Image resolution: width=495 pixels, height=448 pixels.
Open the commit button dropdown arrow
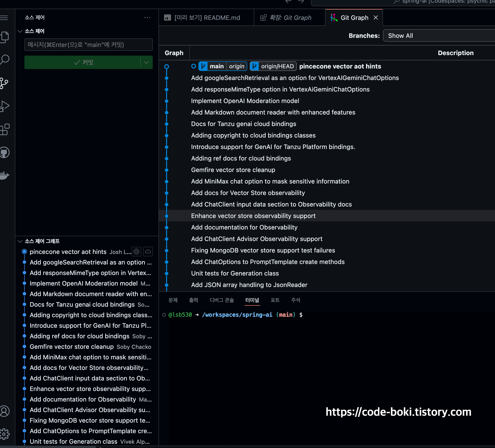click(146, 63)
